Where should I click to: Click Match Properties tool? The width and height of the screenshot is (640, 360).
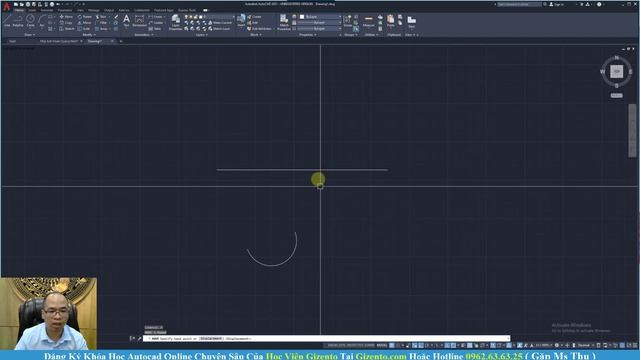click(284, 22)
